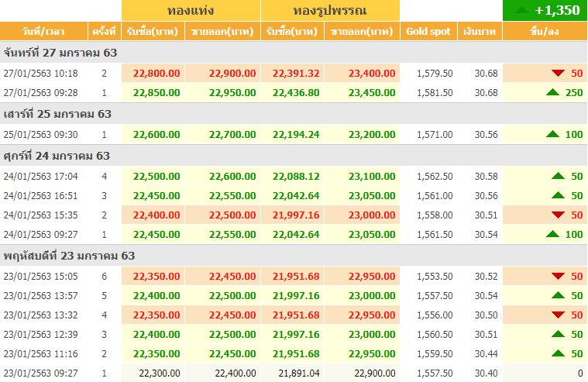The width and height of the screenshot is (588, 382).
Task: Click green up arrow in 23/01/2563 12:39 row
Action: (558, 334)
